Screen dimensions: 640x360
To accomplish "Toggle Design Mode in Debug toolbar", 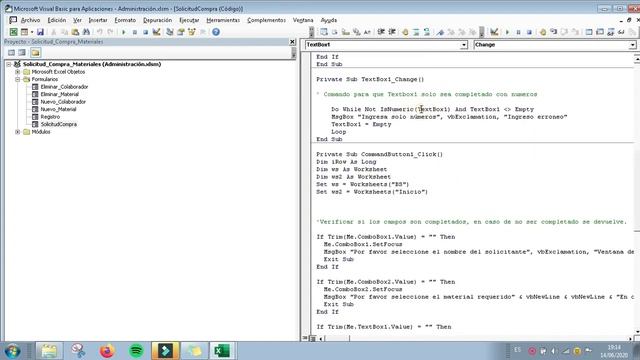I will pyautogui.click(x=494, y=32).
